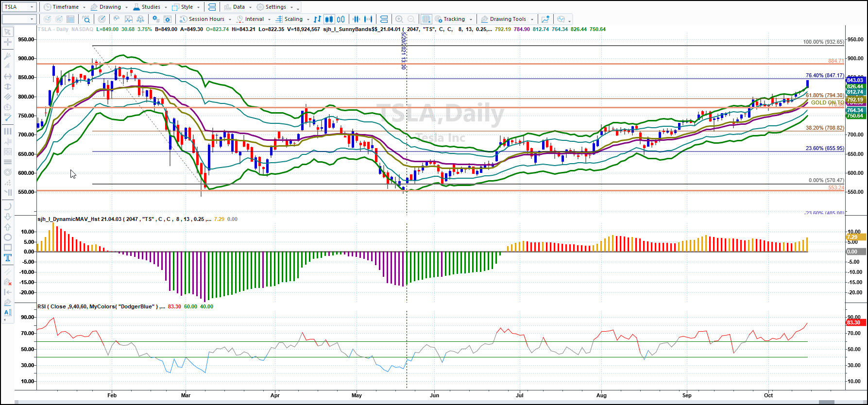Screen dimensions: 868x405
Task: Click the 76.40% (847.17) Fibonacci label
Action: (x=824, y=76)
